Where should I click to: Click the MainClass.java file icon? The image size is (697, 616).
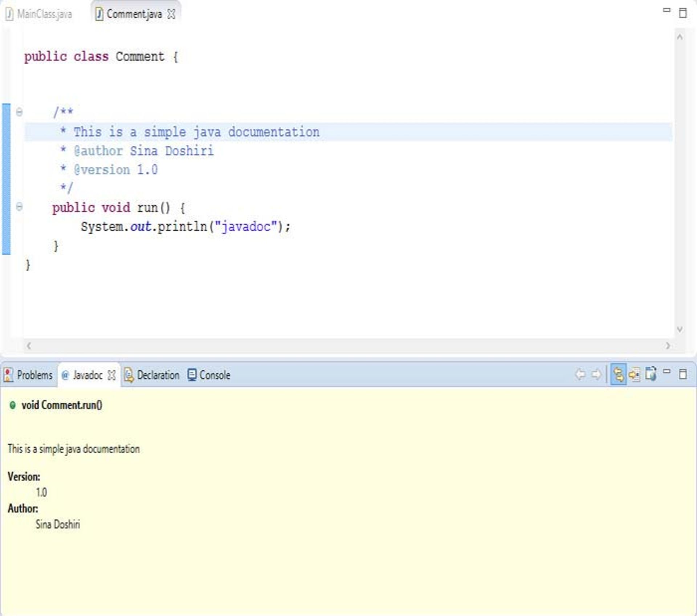point(10,14)
